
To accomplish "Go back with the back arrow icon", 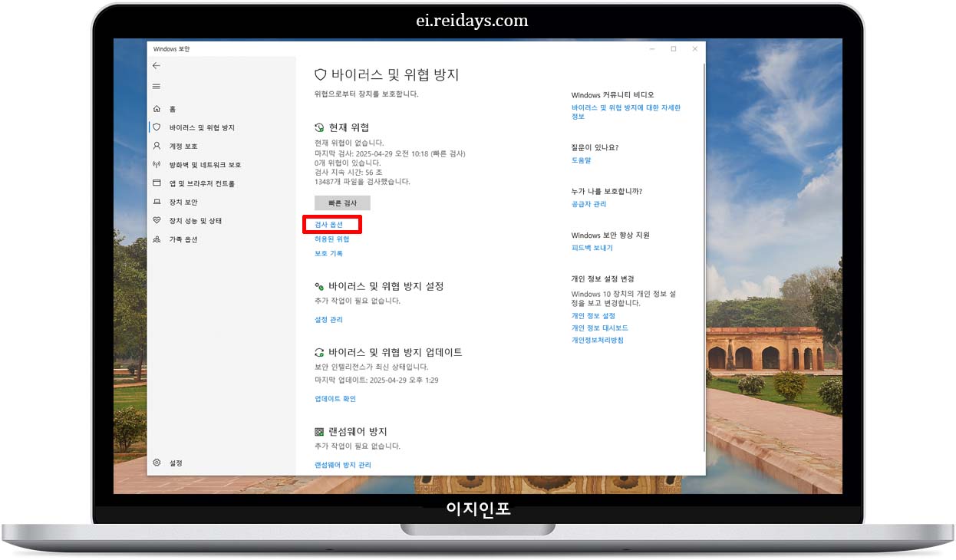I will [x=157, y=66].
